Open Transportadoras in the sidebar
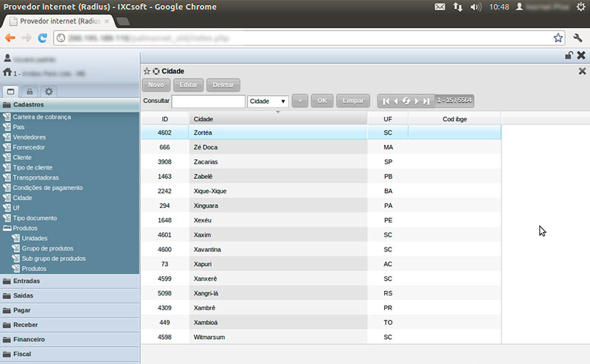This screenshot has width=590, height=364. (x=35, y=178)
